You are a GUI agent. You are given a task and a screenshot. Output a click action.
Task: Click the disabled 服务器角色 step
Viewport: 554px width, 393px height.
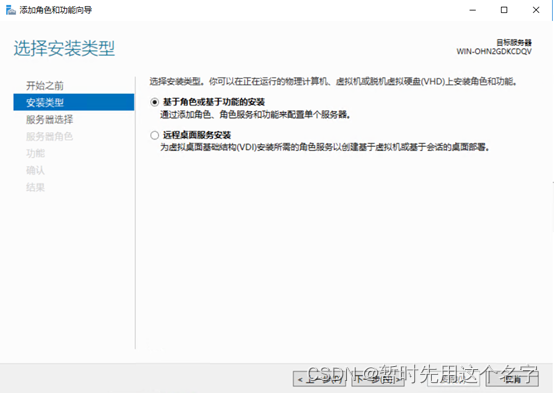(49, 136)
